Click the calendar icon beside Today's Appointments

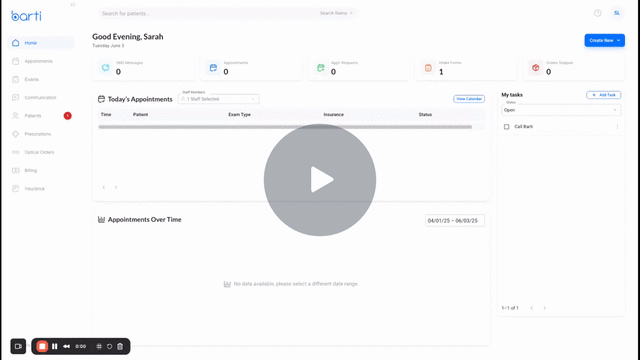coord(101,99)
